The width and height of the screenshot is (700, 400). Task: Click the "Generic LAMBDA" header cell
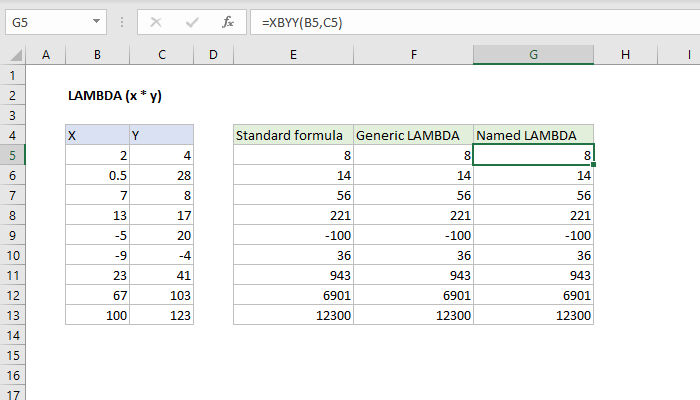tap(413, 135)
